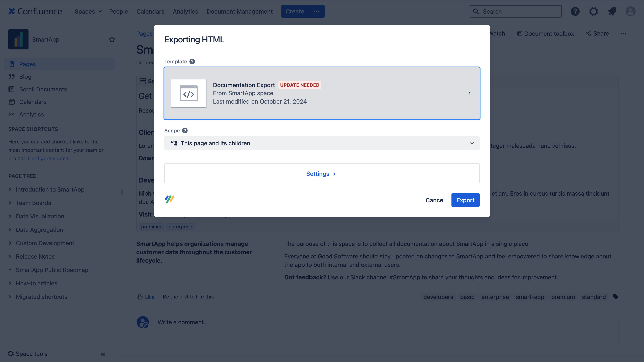Open the Scope dropdown 'This page and its children'
The width and height of the screenshot is (644, 362).
tap(322, 143)
